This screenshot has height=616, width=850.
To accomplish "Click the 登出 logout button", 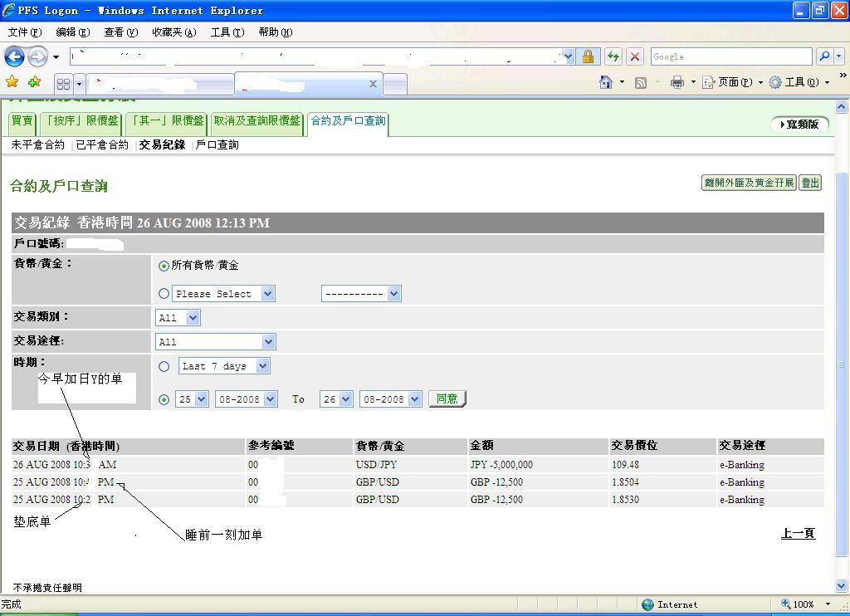I will (x=810, y=183).
